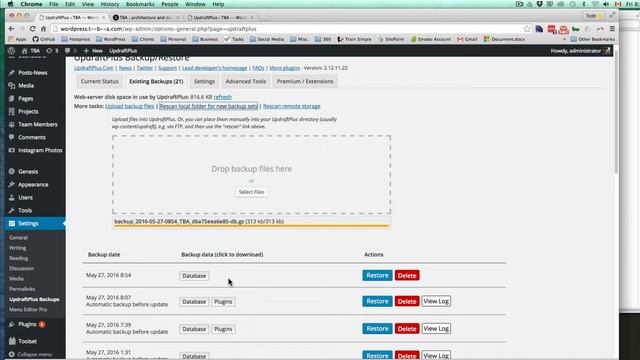Open Other Bookmarks folder
This screenshot has height=360, width=640.
(592, 39)
